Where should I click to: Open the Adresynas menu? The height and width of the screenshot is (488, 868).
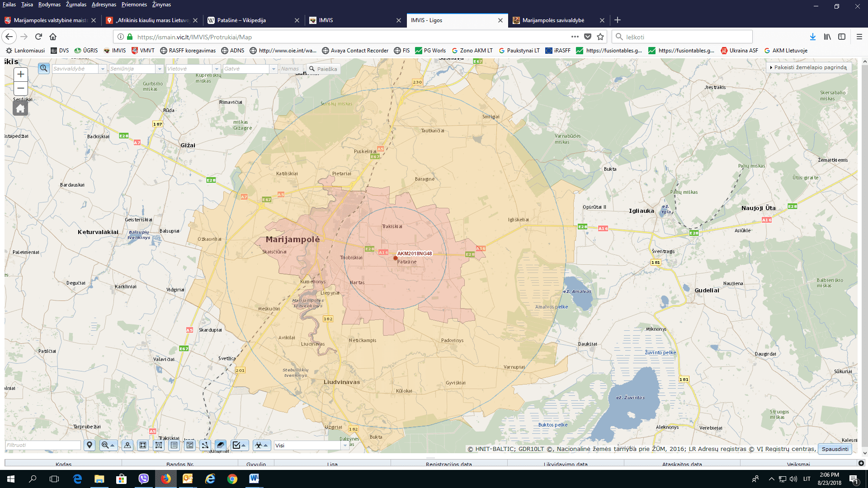coord(104,5)
